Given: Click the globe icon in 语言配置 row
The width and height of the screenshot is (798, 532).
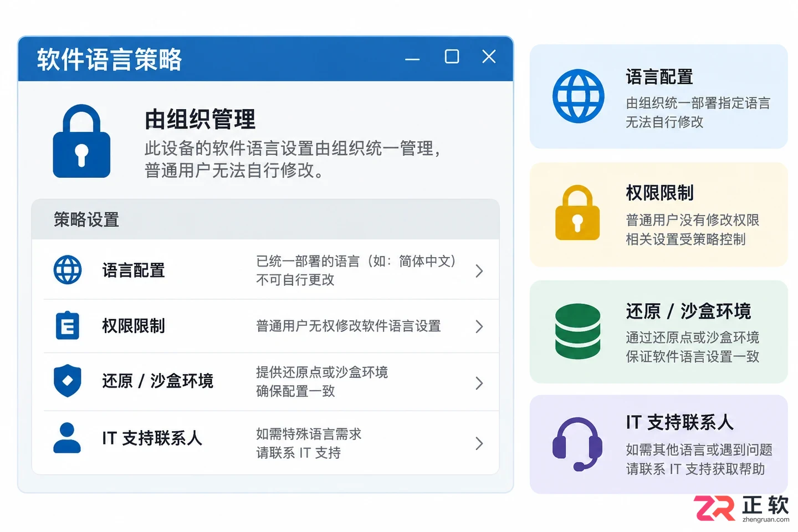Looking at the screenshot, I should pyautogui.click(x=68, y=270).
